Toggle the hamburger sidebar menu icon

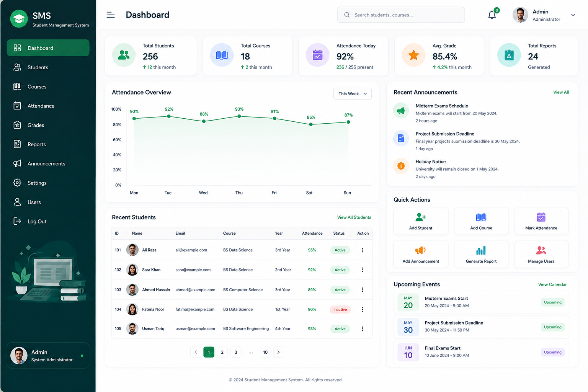click(x=111, y=15)
